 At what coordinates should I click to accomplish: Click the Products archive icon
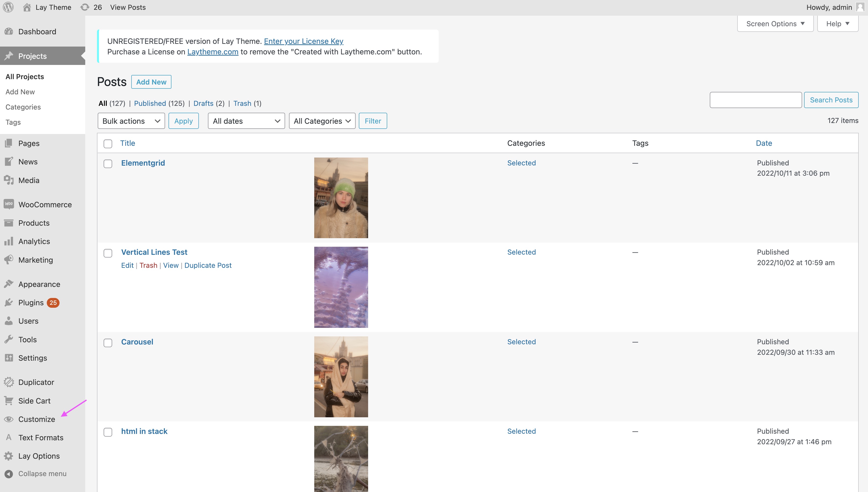pyautogui.click(x=9, y=223)
